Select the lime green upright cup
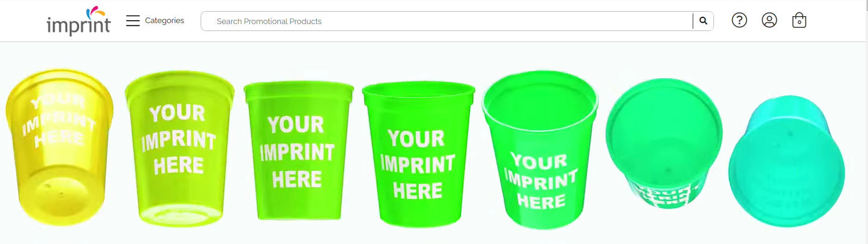 point(299,151)
